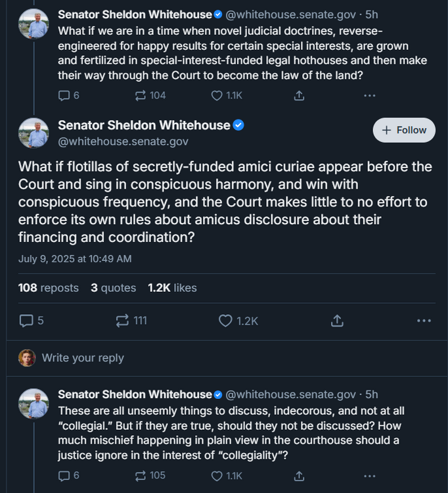Click the reply icon on the top post
Image resolution: width=448 pixels, height=493 pixels.
click(64, 95)
